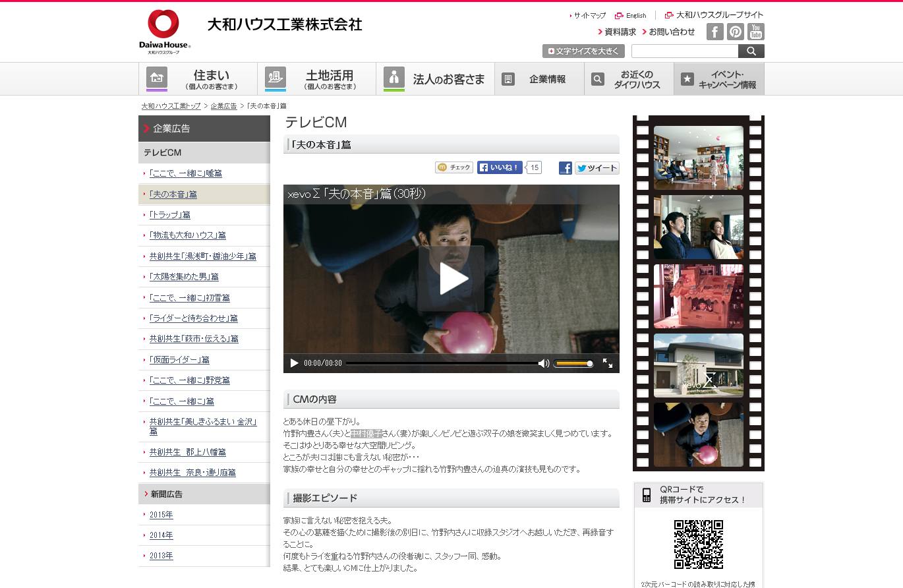Mute the video with speaker icon
The image size is (903, 588).
(544, 363)
